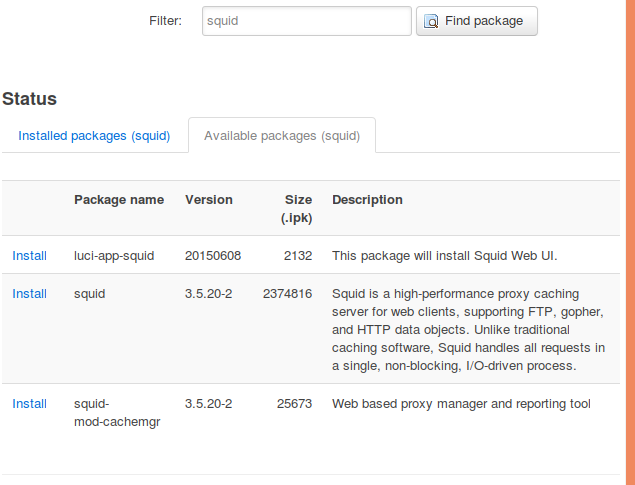Install the squid-mod-cachemgr package

[x=29, y=404]
